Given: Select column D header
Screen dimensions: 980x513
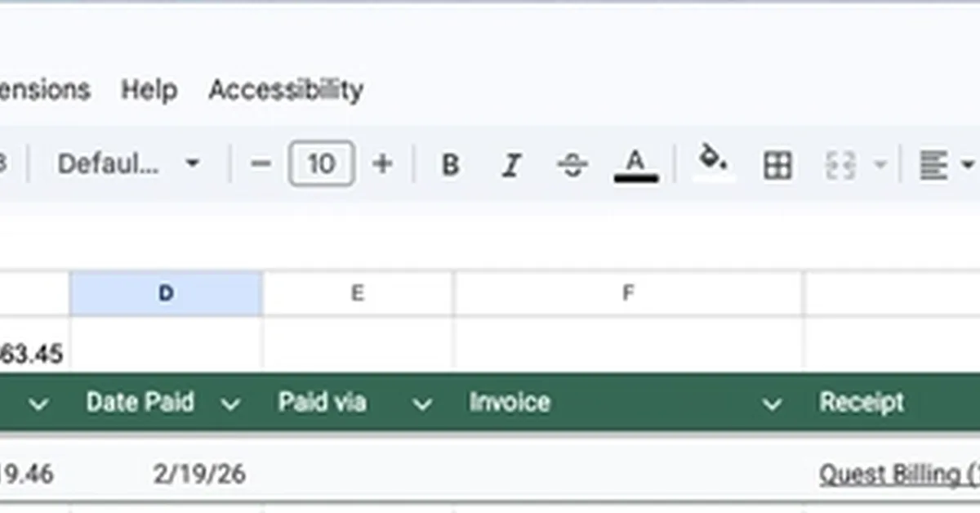Looking at the screenshot, I should point(166,292).
